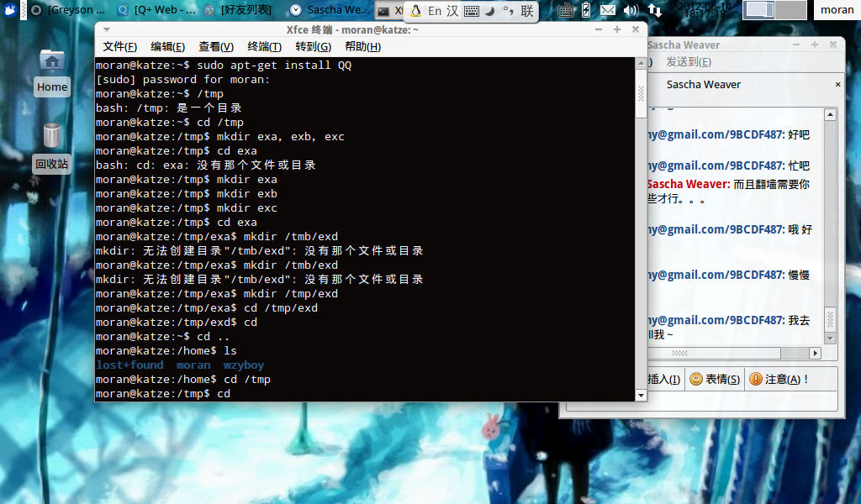Open the mail envelope tray icon
Viewport: 861px width, 504px height.
(x=607, y=10)
